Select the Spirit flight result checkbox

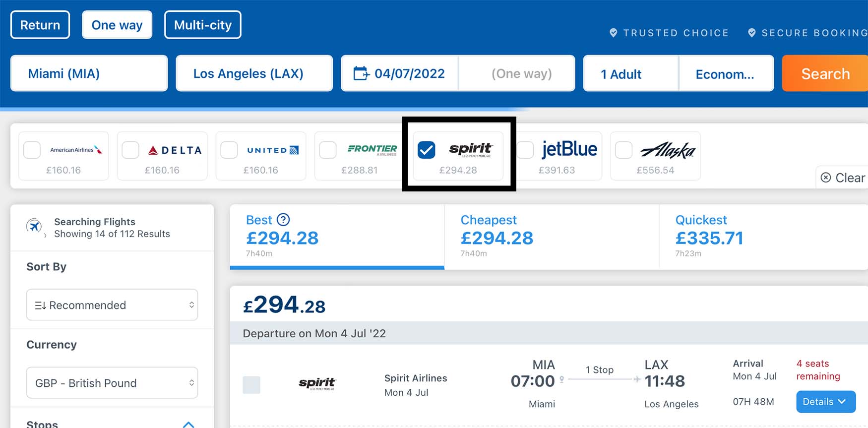[251, 385]
